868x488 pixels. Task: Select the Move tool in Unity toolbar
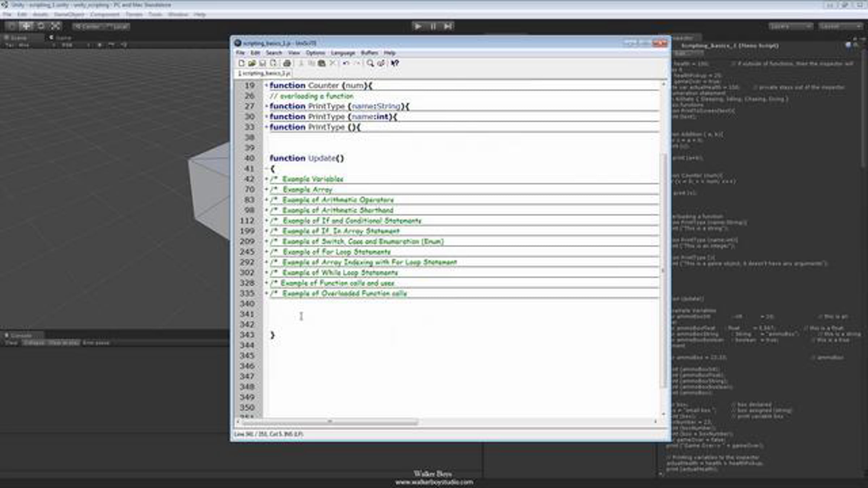pyautogui.click(x=26, y=26)
